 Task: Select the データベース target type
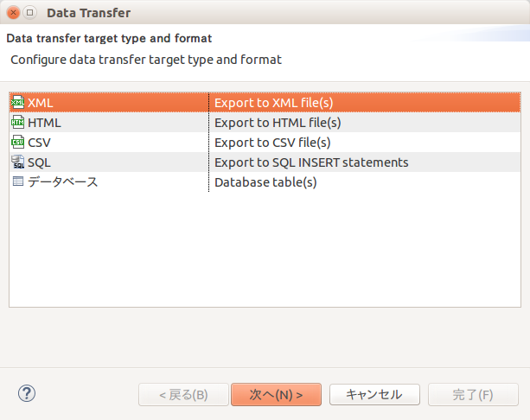tap(265, 182)
